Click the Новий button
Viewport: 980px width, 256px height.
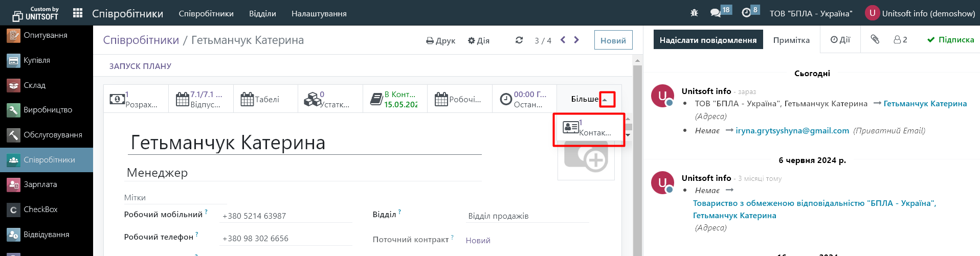click(613, 40)
